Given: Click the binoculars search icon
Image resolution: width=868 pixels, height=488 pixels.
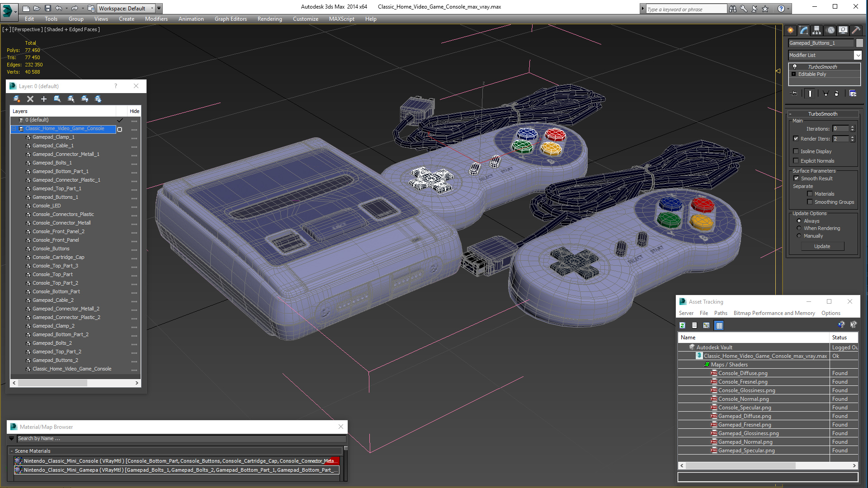Looking at the screenshot, I should pyautogui.click(x=733, y=9).
